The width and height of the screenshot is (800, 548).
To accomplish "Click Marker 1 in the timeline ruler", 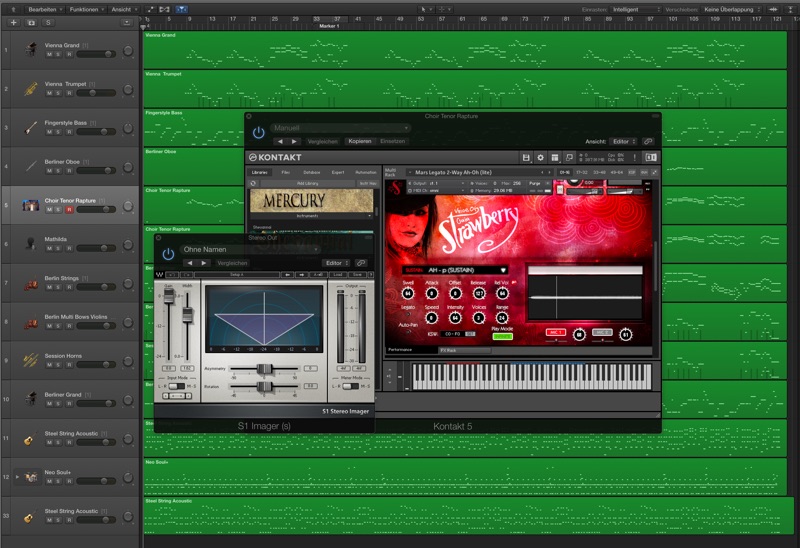I will click(x=329, y=26).
